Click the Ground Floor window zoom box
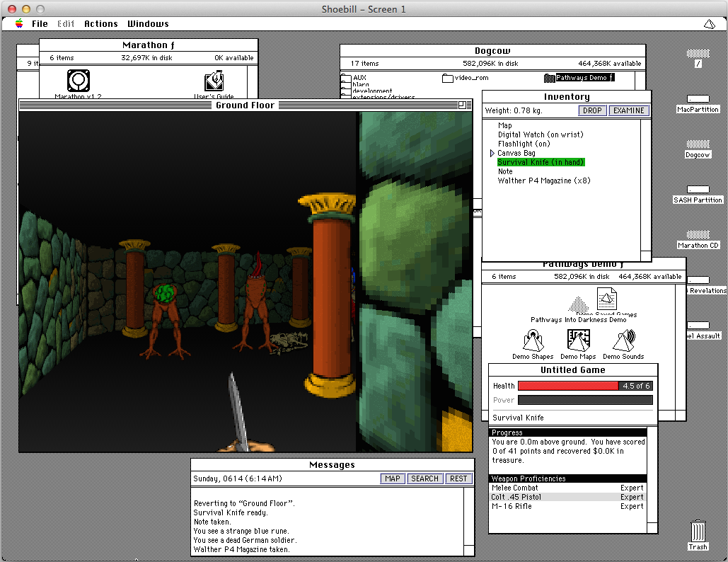728x562 pixels. tap(462, 105)
